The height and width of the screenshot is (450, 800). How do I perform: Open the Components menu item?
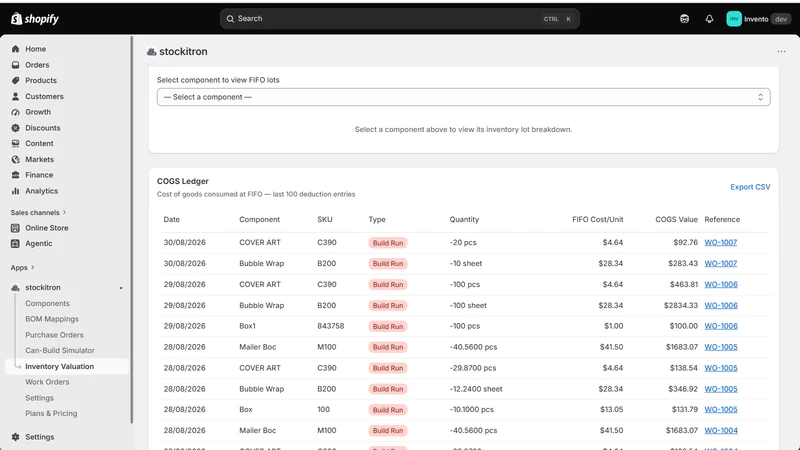click(47, 304)
